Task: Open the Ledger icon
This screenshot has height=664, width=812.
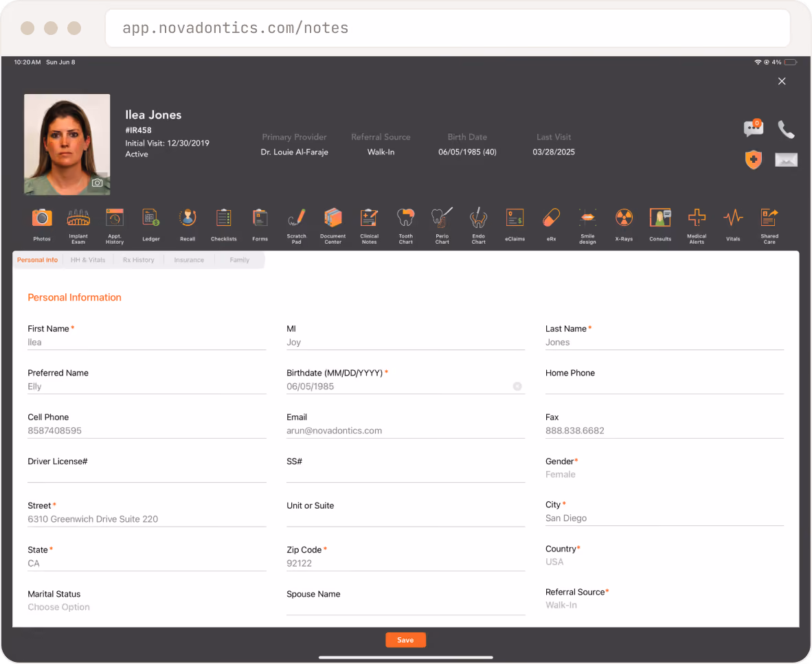Action: (x=150, y=218)
